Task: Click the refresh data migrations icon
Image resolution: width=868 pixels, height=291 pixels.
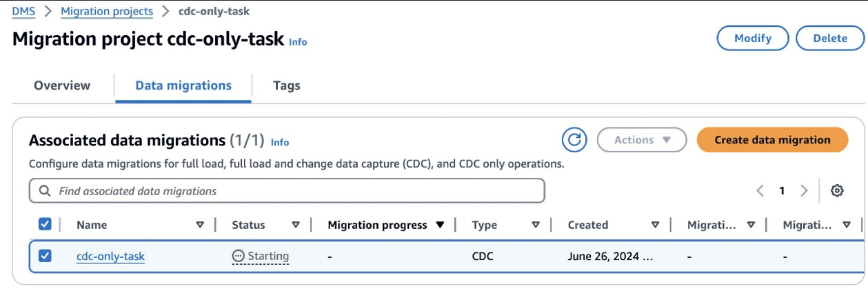Action: 574,140
